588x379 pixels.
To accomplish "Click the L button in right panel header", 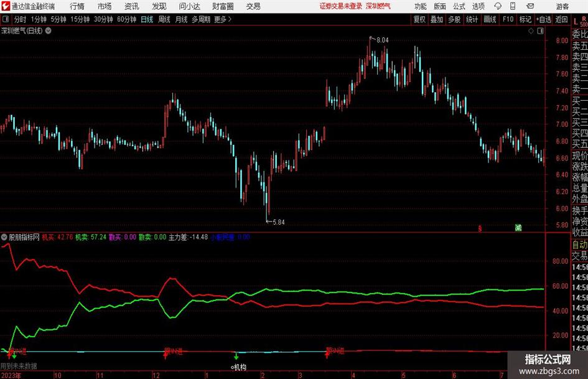I will [x=576, y=21].
